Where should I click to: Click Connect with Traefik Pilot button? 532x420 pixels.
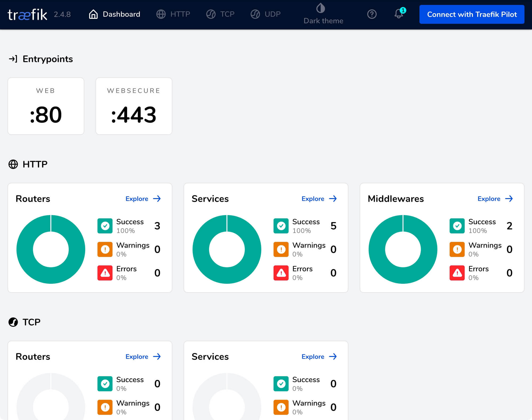472,14
